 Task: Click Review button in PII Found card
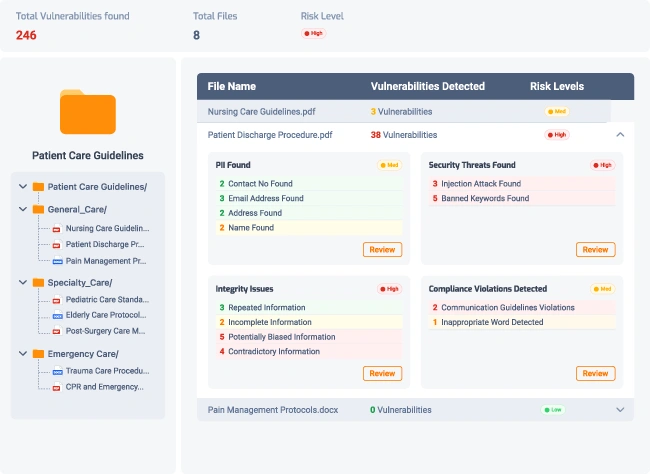[x=382, y=249]
